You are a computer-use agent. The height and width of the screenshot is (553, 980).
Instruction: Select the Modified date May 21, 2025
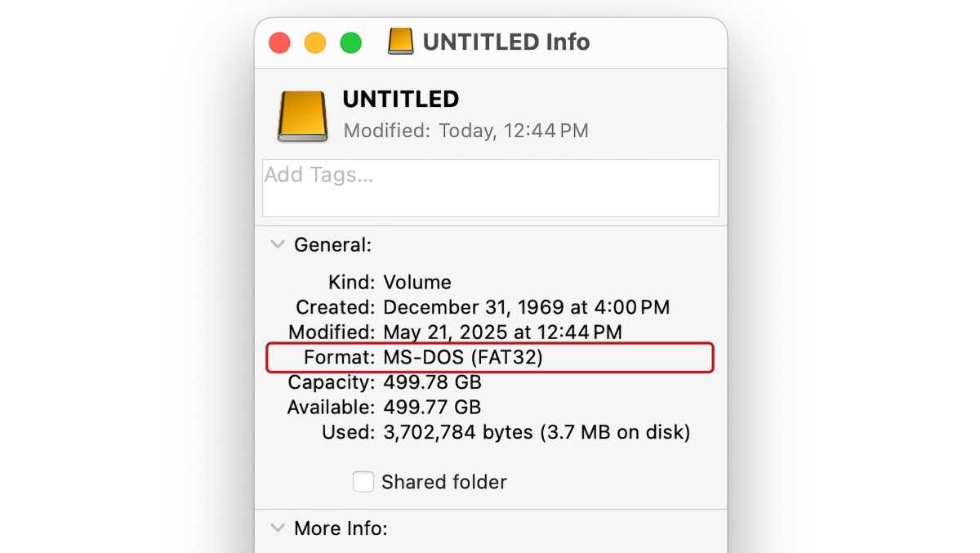[502, 332]
